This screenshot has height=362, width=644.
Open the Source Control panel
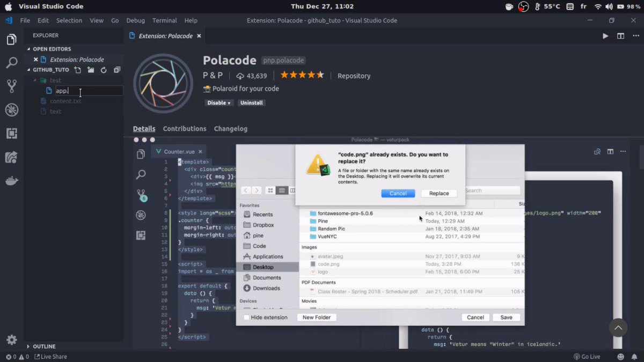point(12,86)
